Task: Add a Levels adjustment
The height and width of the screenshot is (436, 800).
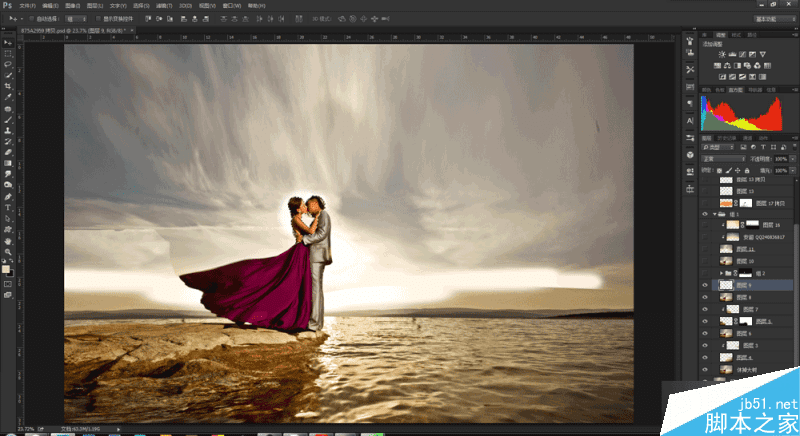Action: click(732, 54)
